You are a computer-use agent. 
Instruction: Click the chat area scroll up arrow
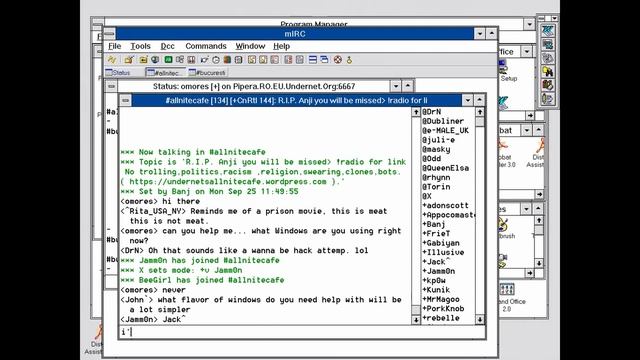416,112
